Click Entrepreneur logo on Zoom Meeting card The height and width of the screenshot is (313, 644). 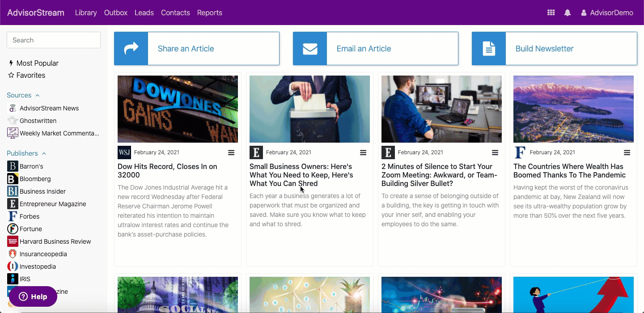click(388, 152)
